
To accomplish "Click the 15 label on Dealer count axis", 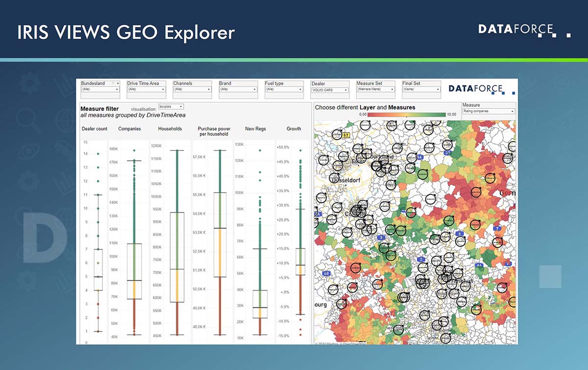I will coord(85,142).
